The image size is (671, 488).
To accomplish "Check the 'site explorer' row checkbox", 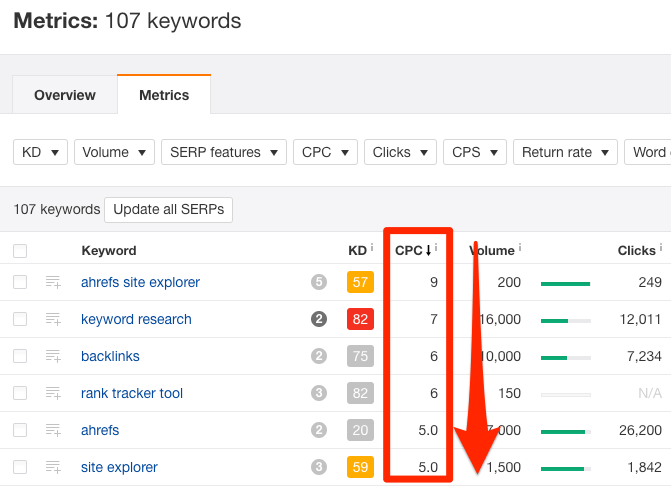I will point(20,467).
